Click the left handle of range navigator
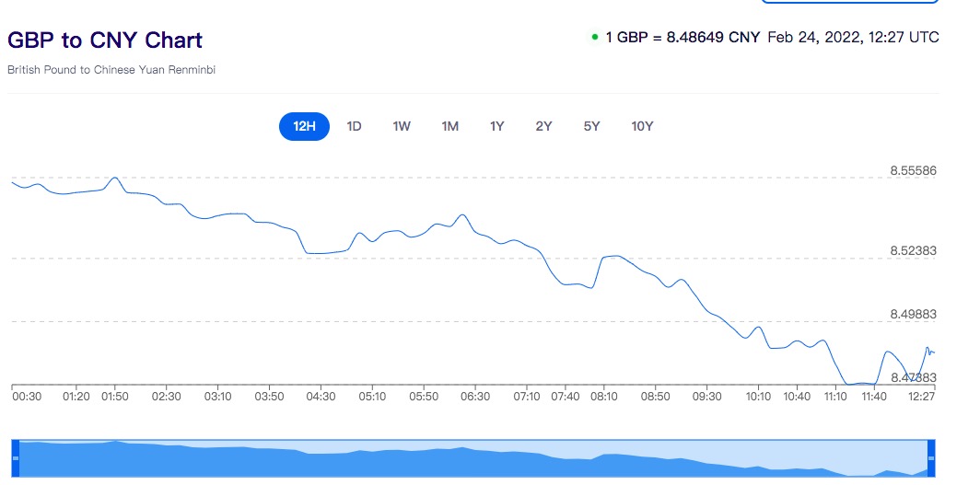The image size is (980, 485). click(x=15, y=457)
